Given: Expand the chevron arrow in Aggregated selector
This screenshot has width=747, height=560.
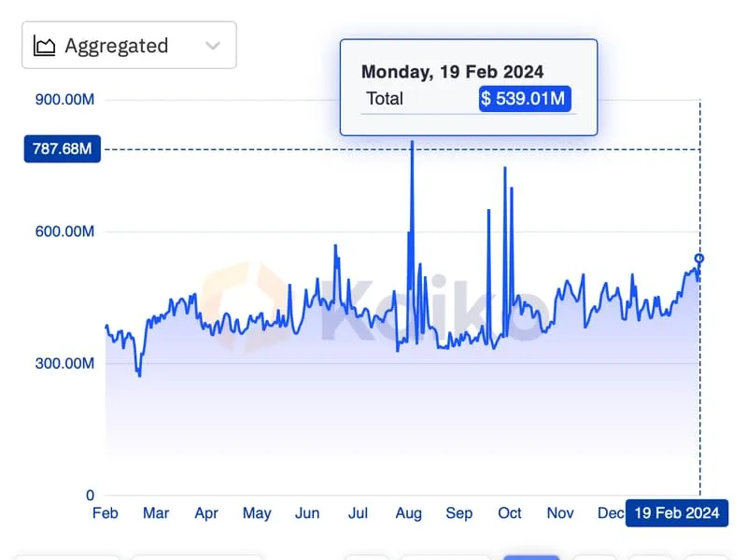Looking at the screenshot, I should [x=213, y=46].
